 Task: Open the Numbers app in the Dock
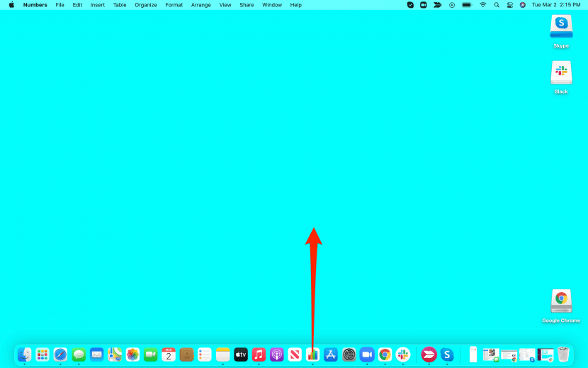click(x=312, y=355)
